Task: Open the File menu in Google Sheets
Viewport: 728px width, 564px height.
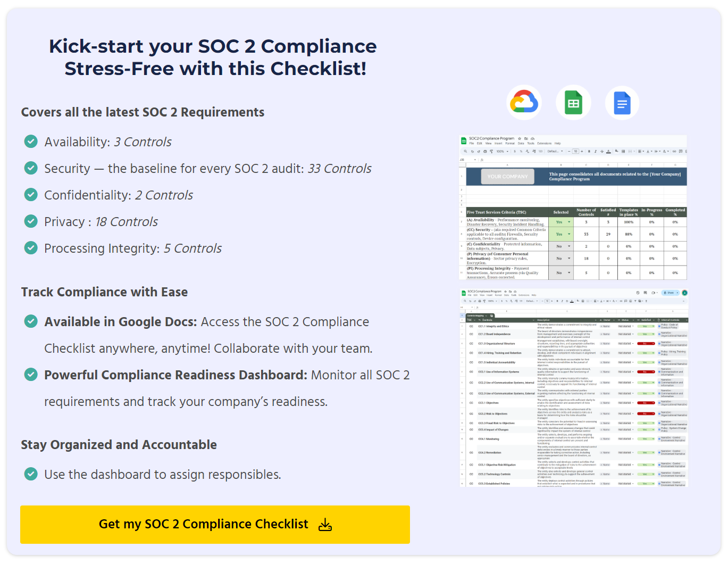Action: click(472, 143)
